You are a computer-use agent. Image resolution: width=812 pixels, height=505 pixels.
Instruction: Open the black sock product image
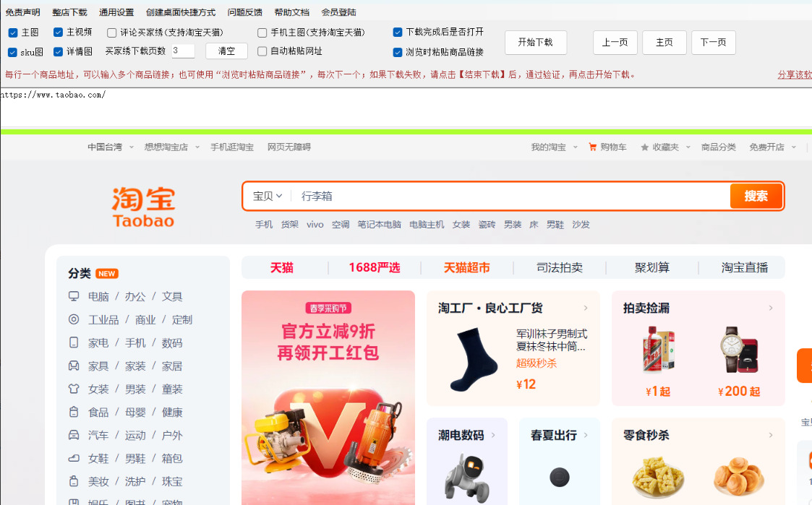pos(474,359)
